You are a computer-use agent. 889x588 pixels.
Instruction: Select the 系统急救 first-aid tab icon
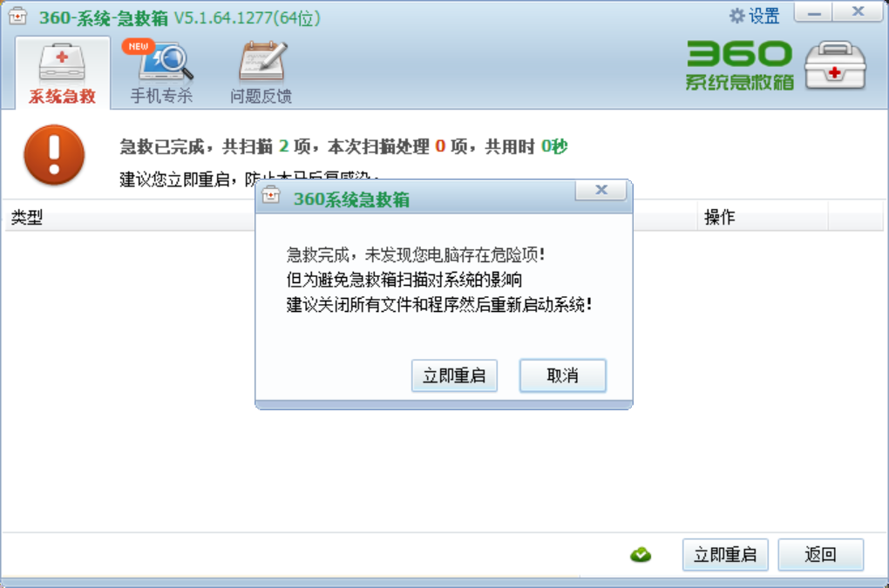tap(63, 63)
